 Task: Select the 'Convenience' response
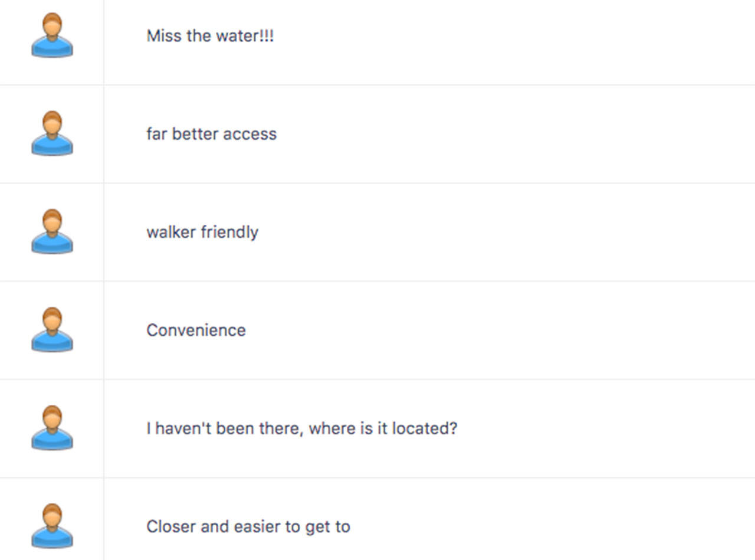196,330
